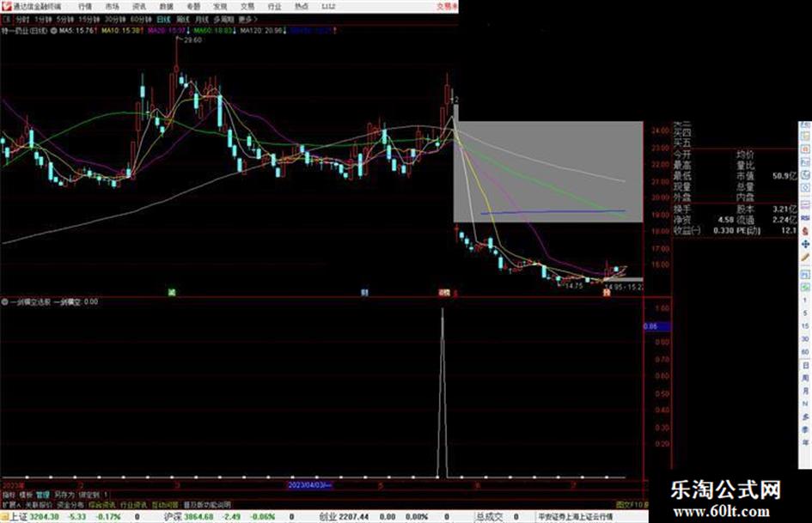Click the highlighted 管理 button
This screenshot has height=523, width=812.
pyautogui.click(x=43, y=495)
